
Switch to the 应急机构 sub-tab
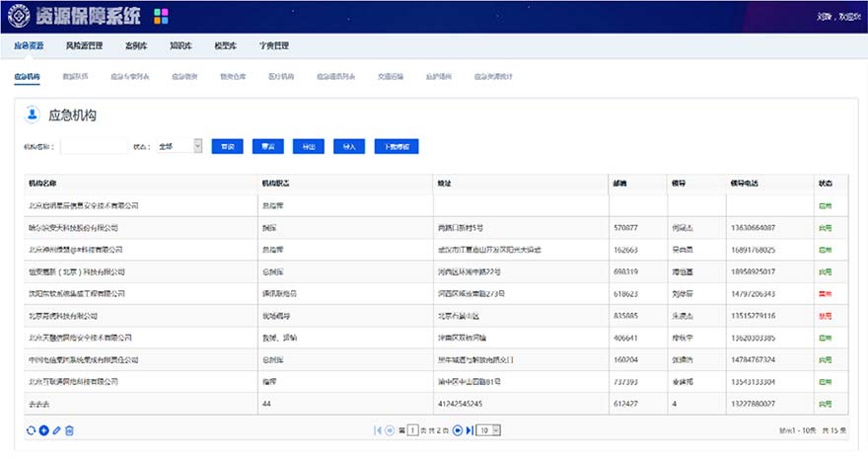[28, 76]
